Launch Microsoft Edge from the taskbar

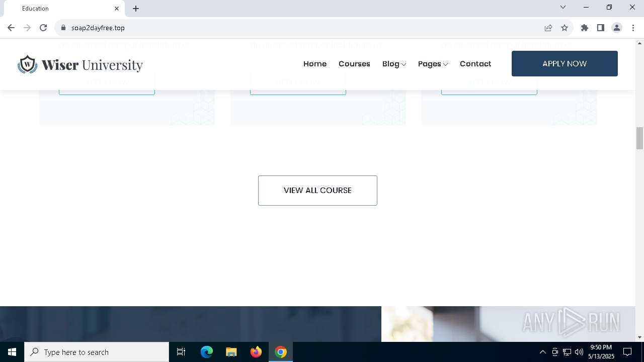click(x=207, y=352)
